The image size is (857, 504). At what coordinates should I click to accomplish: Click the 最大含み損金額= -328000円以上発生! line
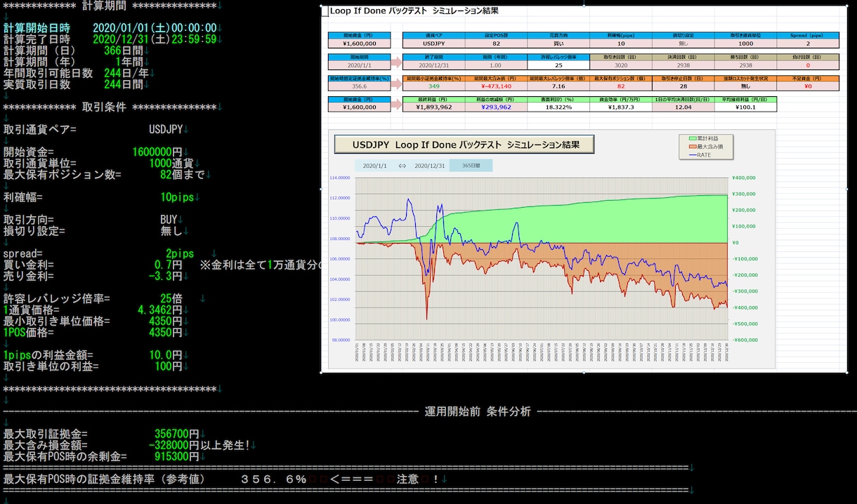tap(128, 445)
